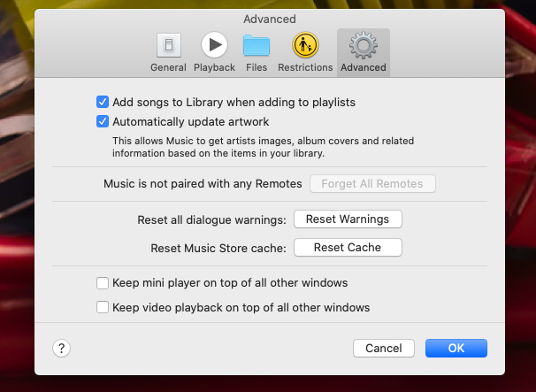Viewport: 536px width, 392px height.
Task: Click the Advanced window title text
Action: tap(270, 19)
